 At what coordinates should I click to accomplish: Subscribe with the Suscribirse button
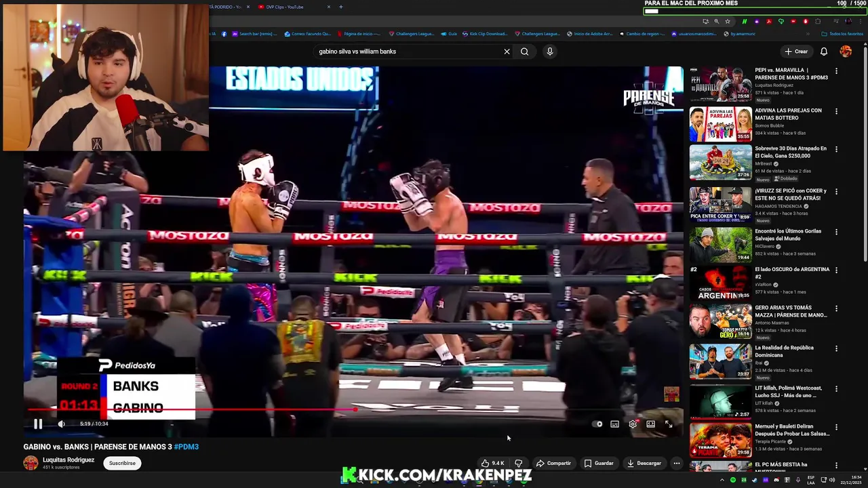click(x=122, y=464)
